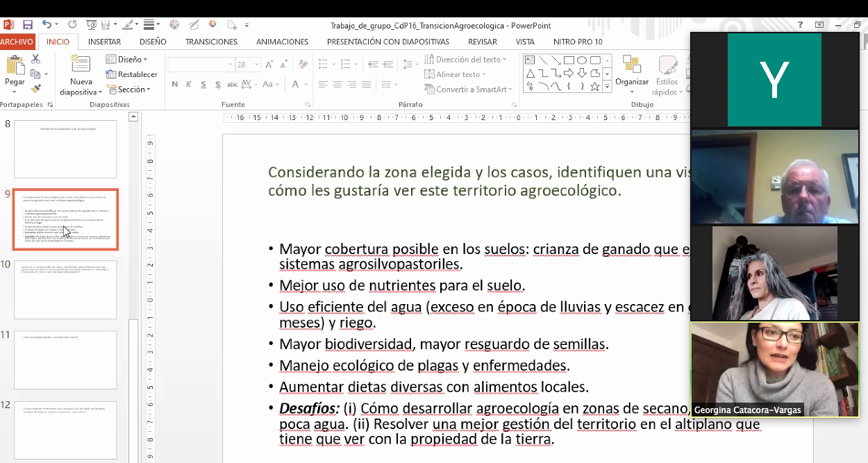868x463 pixels.
Task: Undo the last action
Action: tap(47, 25)
